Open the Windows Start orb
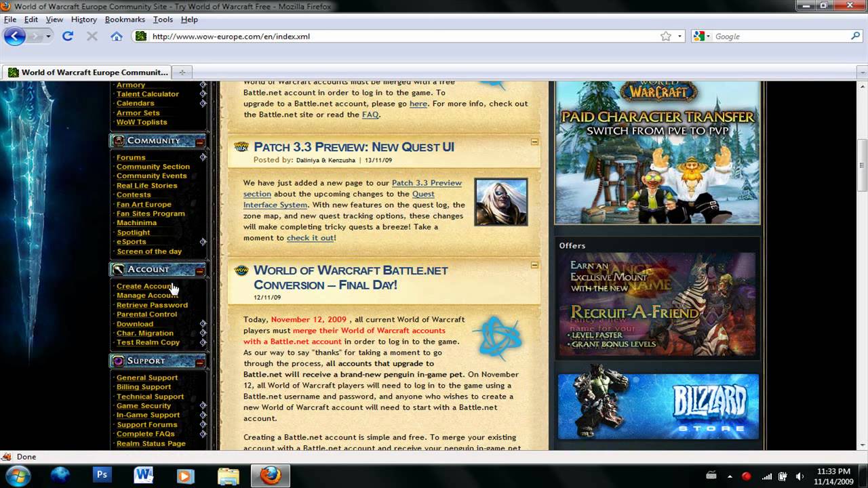This screenshot has height=488, width=868. [x=18, y=476]
